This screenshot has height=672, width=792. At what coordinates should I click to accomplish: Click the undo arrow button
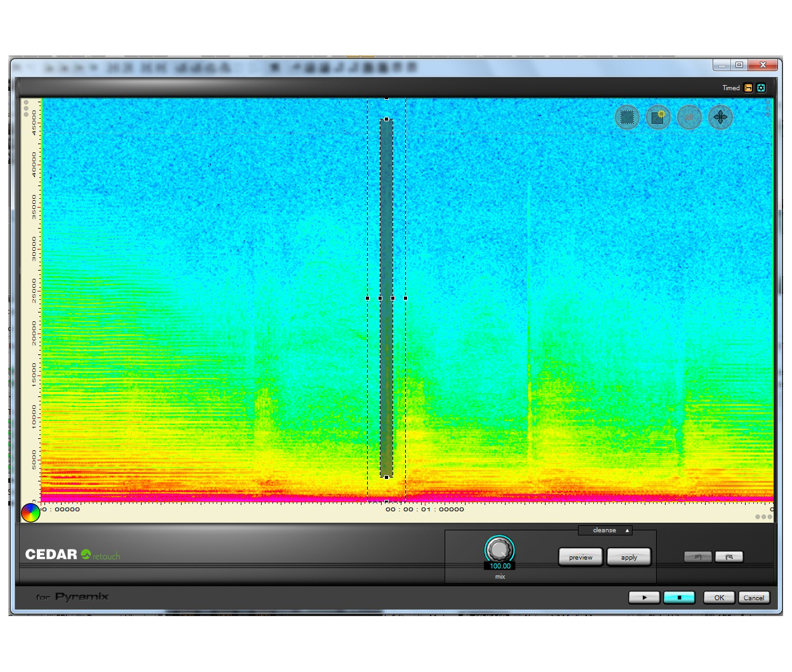[697, 557]
